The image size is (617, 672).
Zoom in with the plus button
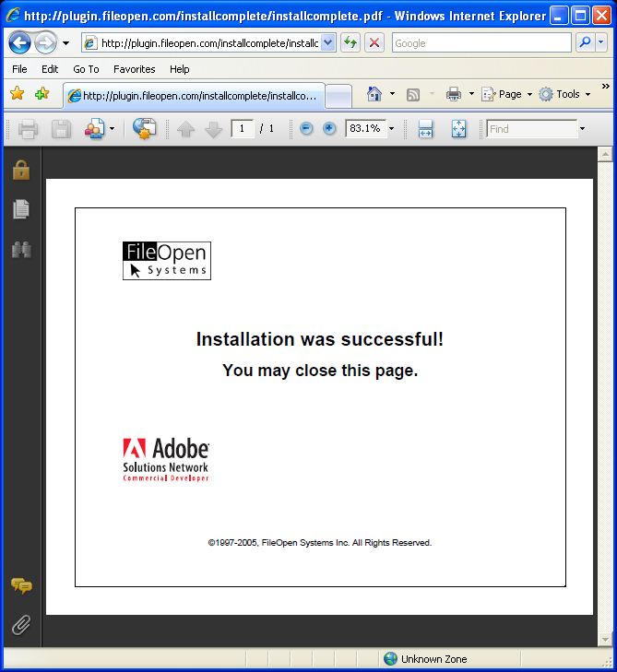(x=329, y=128)
